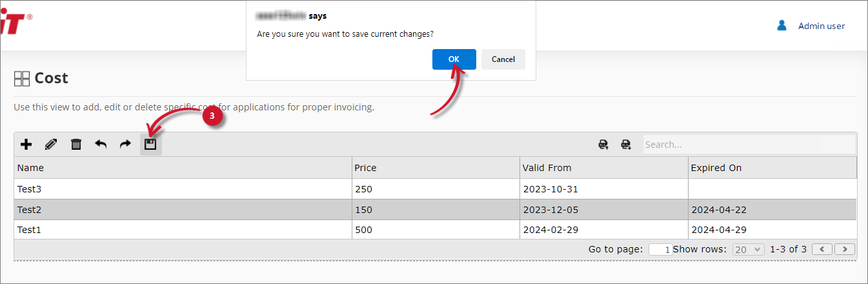Image resolution: width=868 pixels, height=284 pixels.
Task: Click the Delete trash can icon
Action: 76,145
